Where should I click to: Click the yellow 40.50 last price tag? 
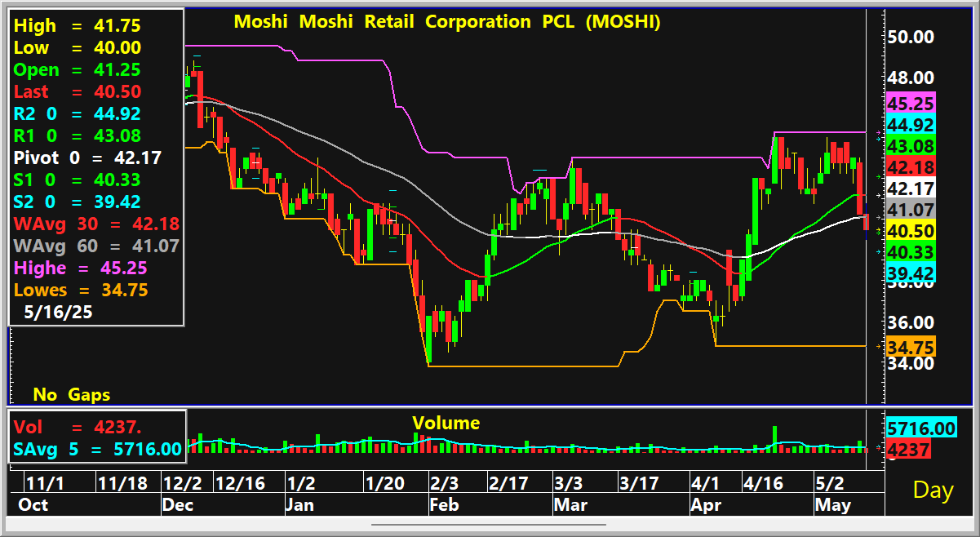911,231
